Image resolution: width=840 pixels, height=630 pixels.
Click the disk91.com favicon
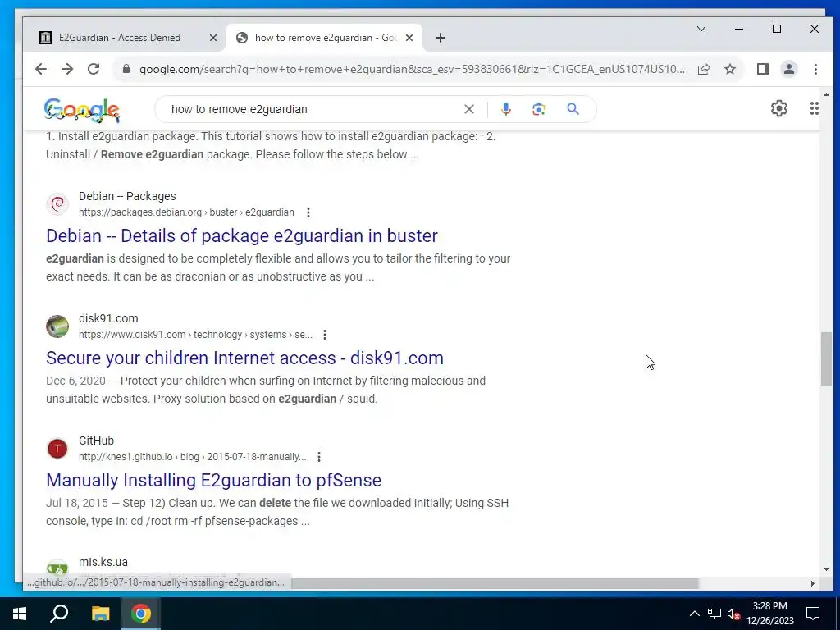pyautogui.click(x=57, y=326)
